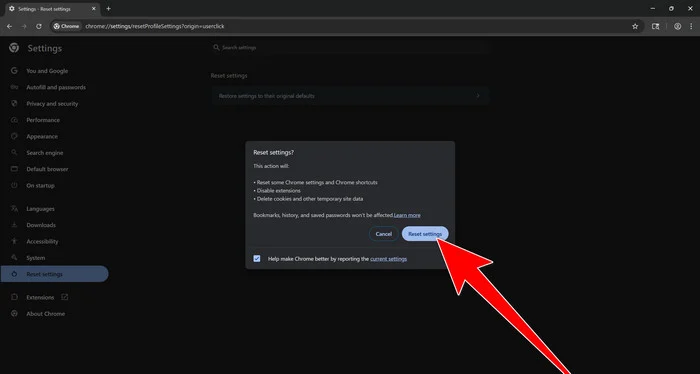Viewport: 700px width, 374px height.
Task: Expand Restore settings to their original defaults
Action: [350, 96]
